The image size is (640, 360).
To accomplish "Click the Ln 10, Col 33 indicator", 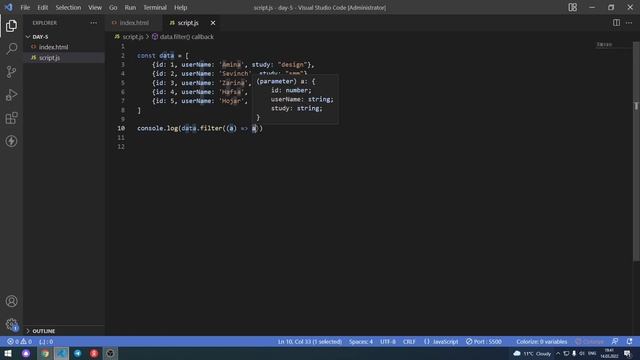I will pos(310,342).
